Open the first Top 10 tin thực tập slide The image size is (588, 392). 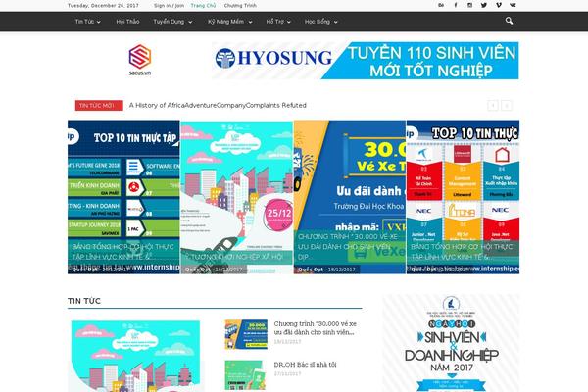pos(123,197)
